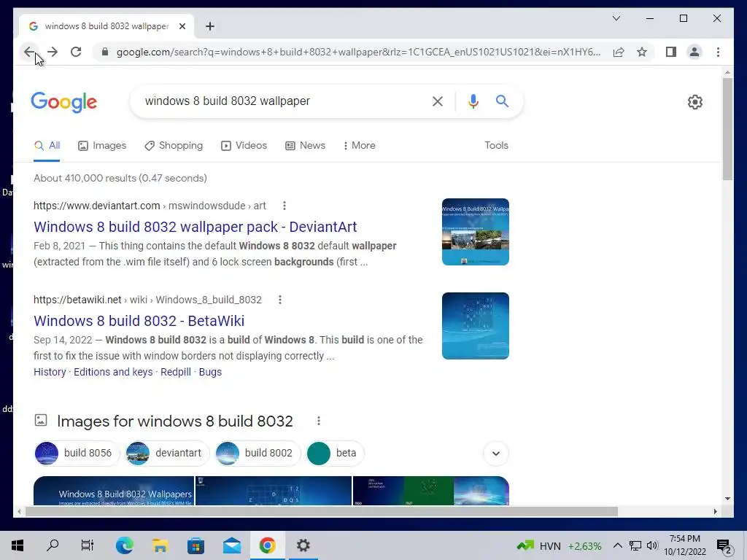Open options menu for BetaWiki result
Image resolution: width=747 pixels, height=560 pixels.
(x=279, y=300)
